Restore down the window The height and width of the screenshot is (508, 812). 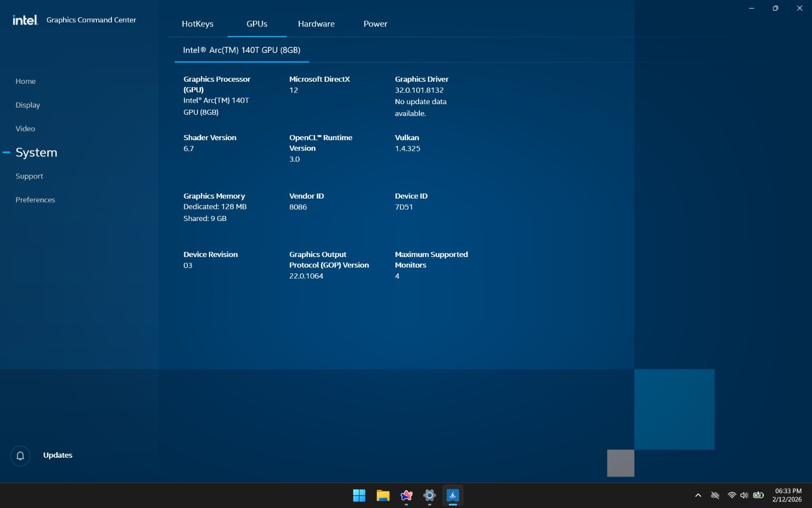pyautogui.click(x=775, y=8)
